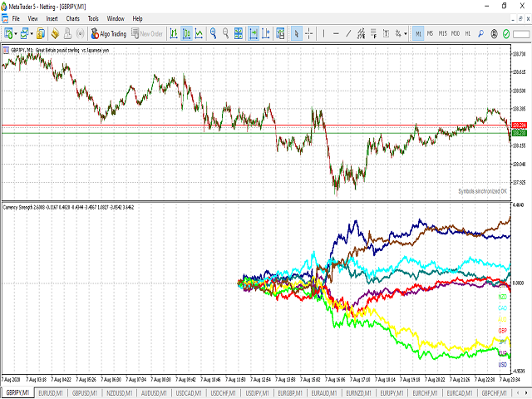Open the Charts menu

click(73, 17)
